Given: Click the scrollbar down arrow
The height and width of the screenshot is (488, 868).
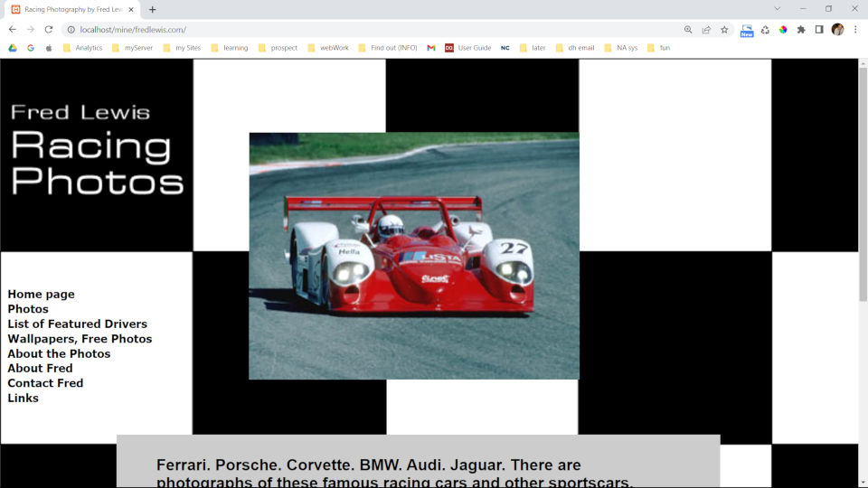Looking at the screenshot, I should [x=863, y=483].
